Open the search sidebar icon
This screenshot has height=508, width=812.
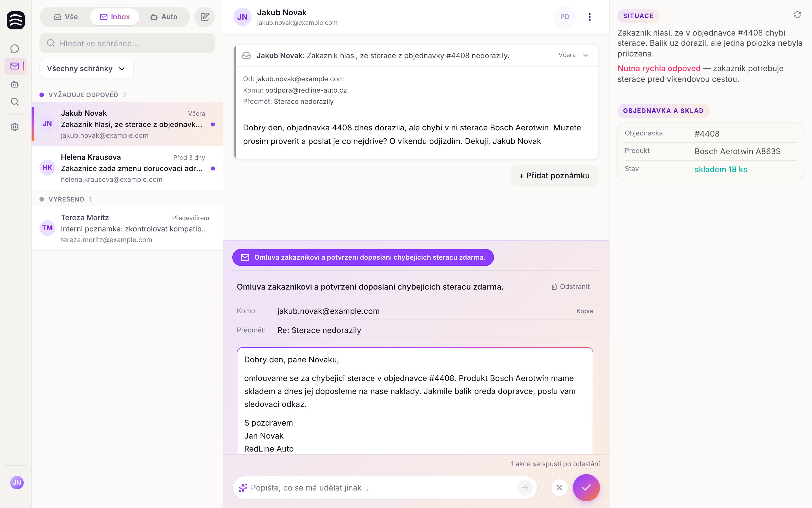click(14, 102)
